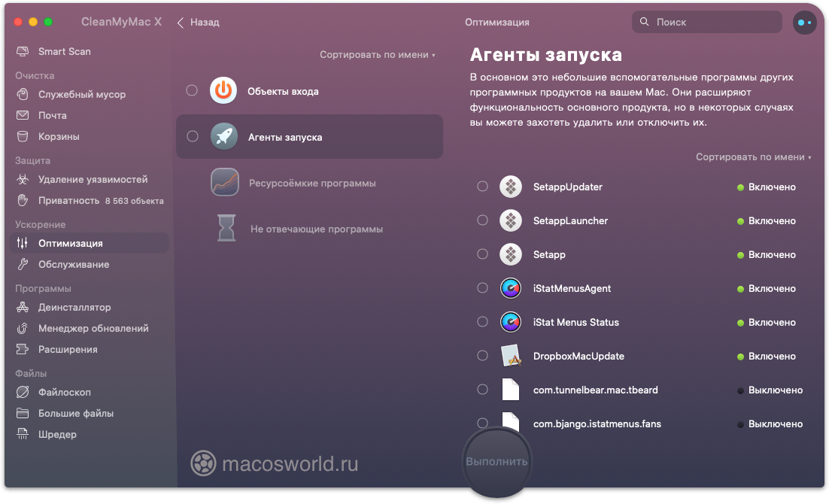Click the Выполнить round button
Viewport: 829px width, 504px height.
tap(496, 462)
